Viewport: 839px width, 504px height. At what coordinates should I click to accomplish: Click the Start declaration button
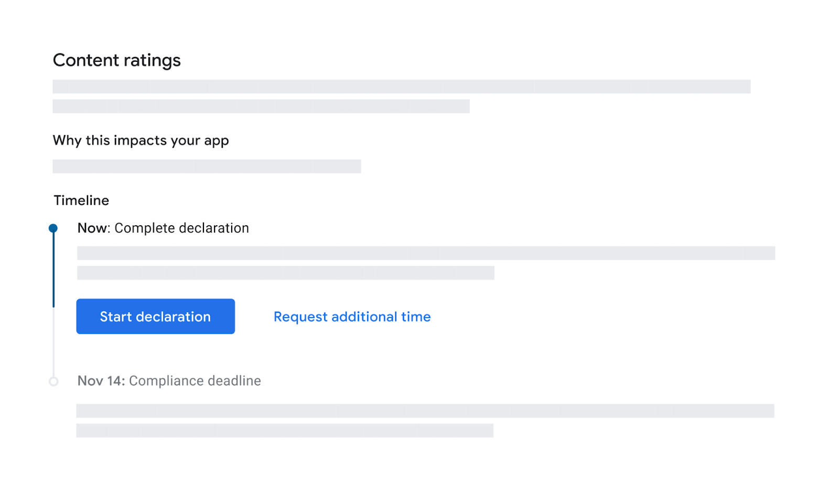[x=155, y=316]
